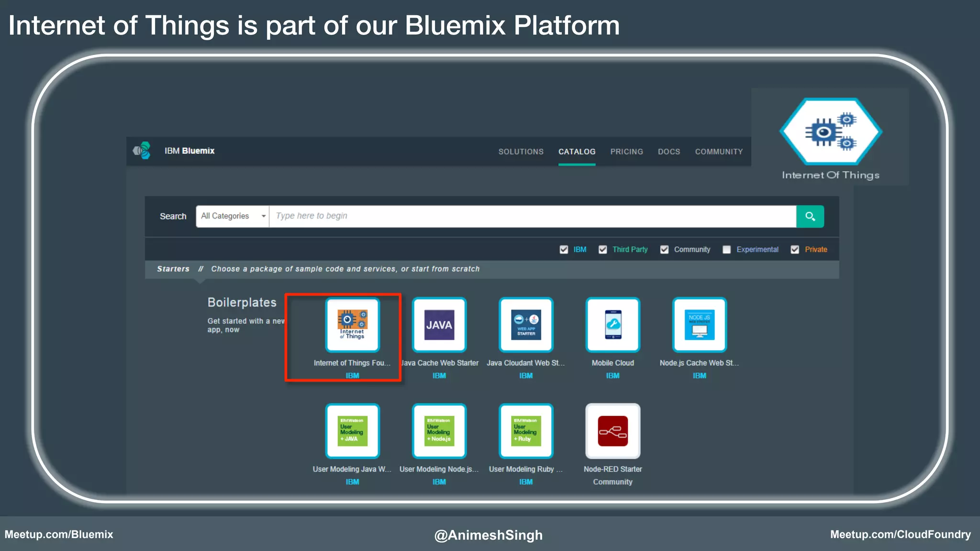
Task: Click the Meetup.com/Bluemix footer text
Action: point(59,534)
